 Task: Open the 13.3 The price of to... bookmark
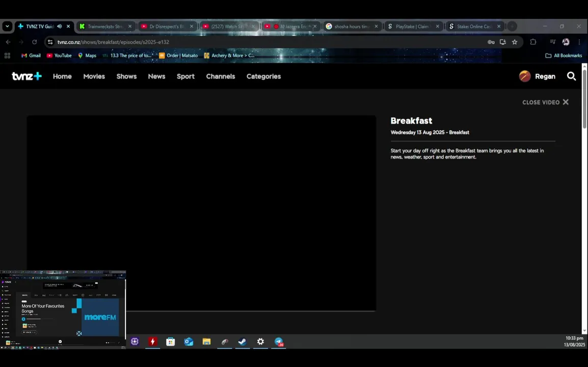coord(127,56)
